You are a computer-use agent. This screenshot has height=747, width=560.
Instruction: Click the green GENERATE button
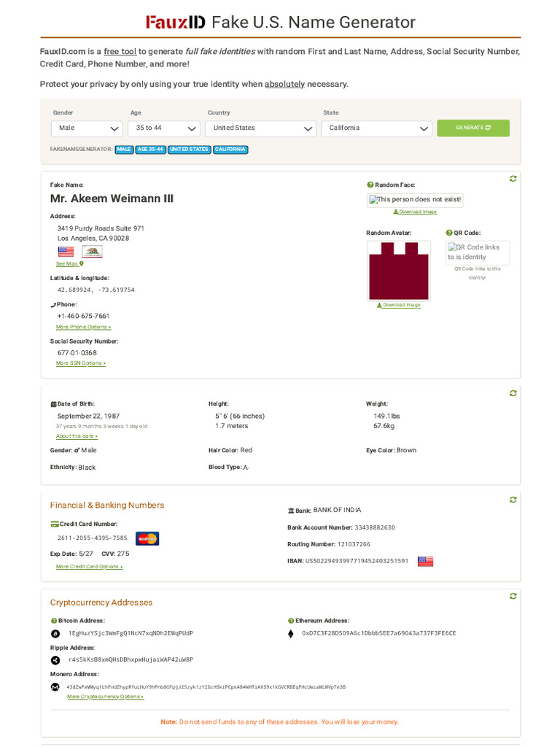pos(473,128)
